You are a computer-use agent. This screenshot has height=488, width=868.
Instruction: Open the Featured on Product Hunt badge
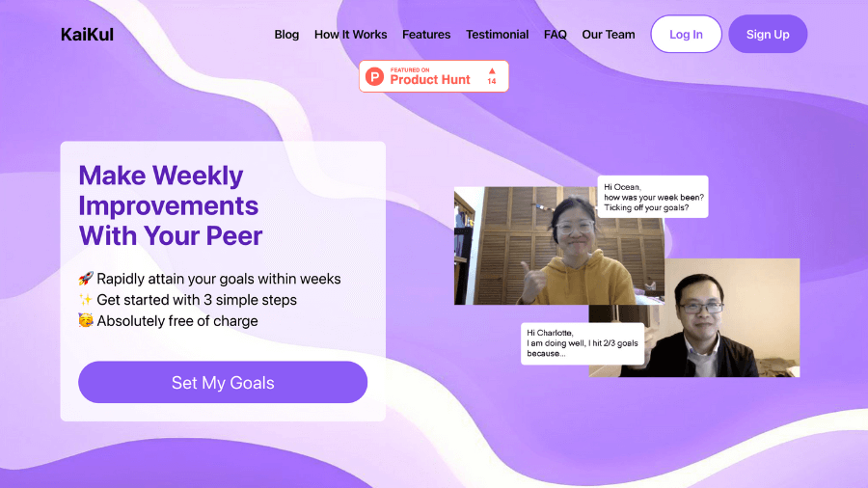pyautogui.click(x=433, y=76)
